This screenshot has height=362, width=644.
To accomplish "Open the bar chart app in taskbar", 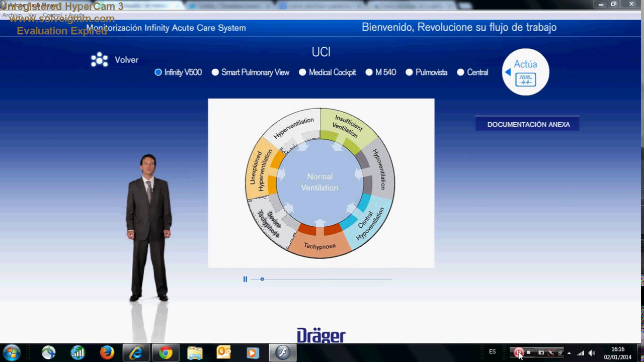I will pyautogui.click(x=78, y=353).
